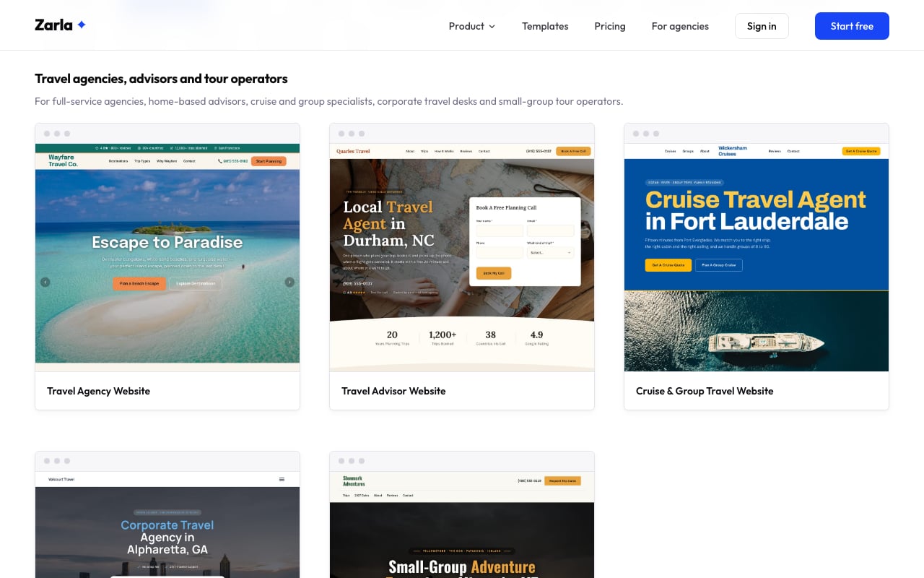
Task: Open the Small-Group Adventure template preview
Action: tap(462, 525)
